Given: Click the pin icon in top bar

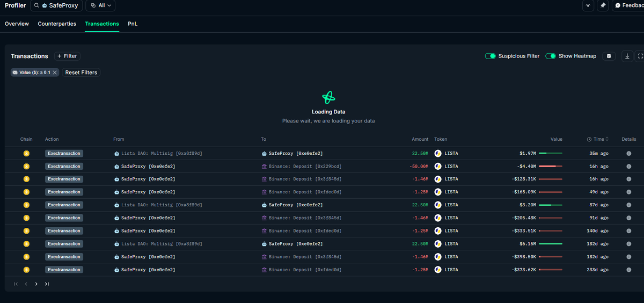Looking at the screenshot, I should pyautogui.click(x=603, y=5).
